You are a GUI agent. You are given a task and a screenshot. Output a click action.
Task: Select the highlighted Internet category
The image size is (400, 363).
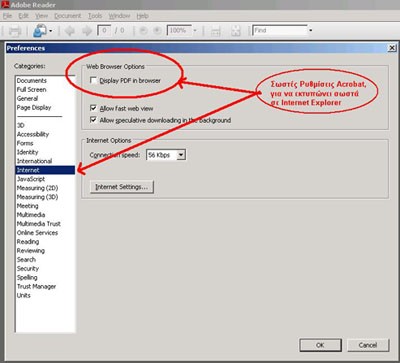[x=45, y=170]
